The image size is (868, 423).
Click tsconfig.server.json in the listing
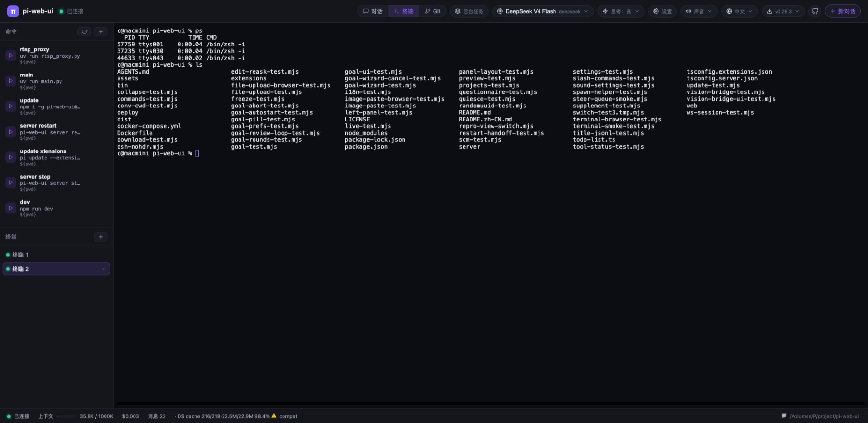(722, 78)
